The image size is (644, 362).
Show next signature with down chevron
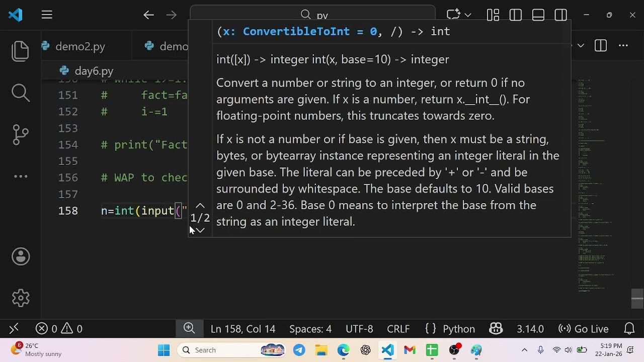(x=200, y=230)
